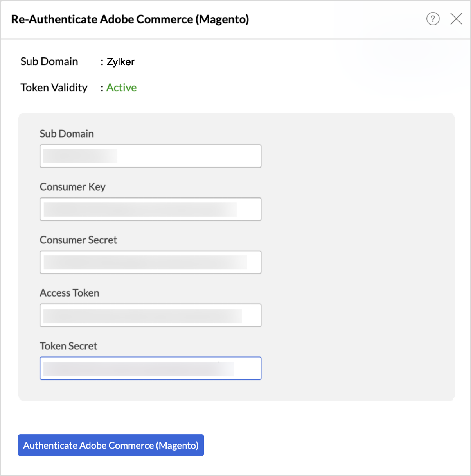This screenshot has height=476, width=471.
Task: Click the Zylker sub domain value
Action: (120, 62)
